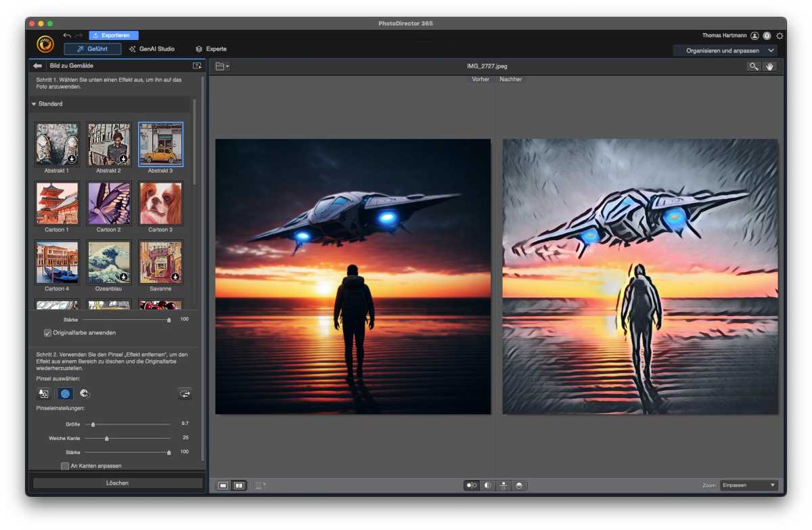Toggle the Originalfarbe anwenden checkbox
Screen dimensions: 812x530
[x=47, y=333]
